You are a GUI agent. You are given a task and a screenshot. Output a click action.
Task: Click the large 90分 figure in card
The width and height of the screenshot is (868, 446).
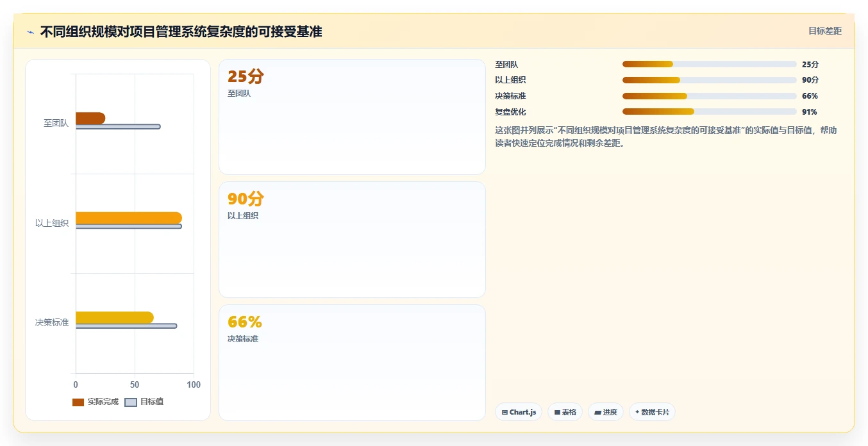click(246, 199)
